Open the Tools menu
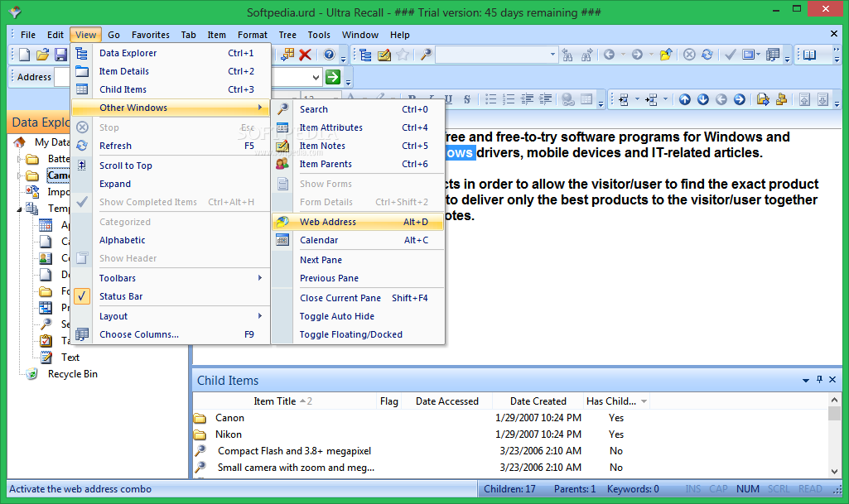 (x=319, y=35)
